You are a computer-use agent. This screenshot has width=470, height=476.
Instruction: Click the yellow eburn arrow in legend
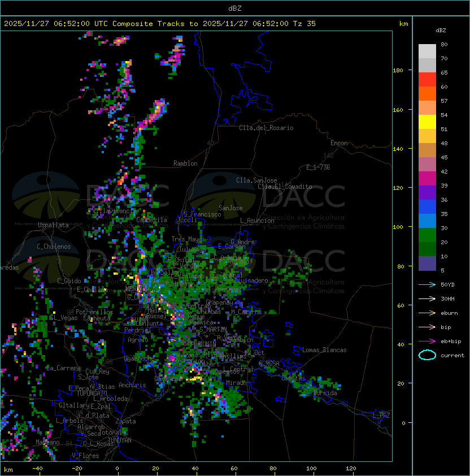click(x=427, y=313)
